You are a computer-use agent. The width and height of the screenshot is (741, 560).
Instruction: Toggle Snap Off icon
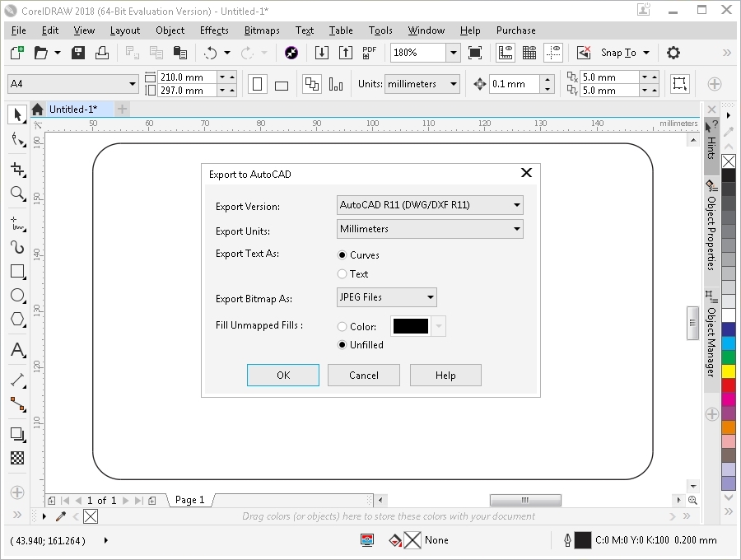(584, 53)
